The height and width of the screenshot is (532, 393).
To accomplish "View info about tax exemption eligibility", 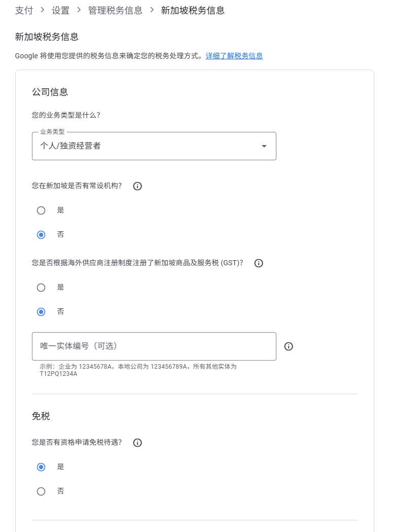I will pos(137,443).
